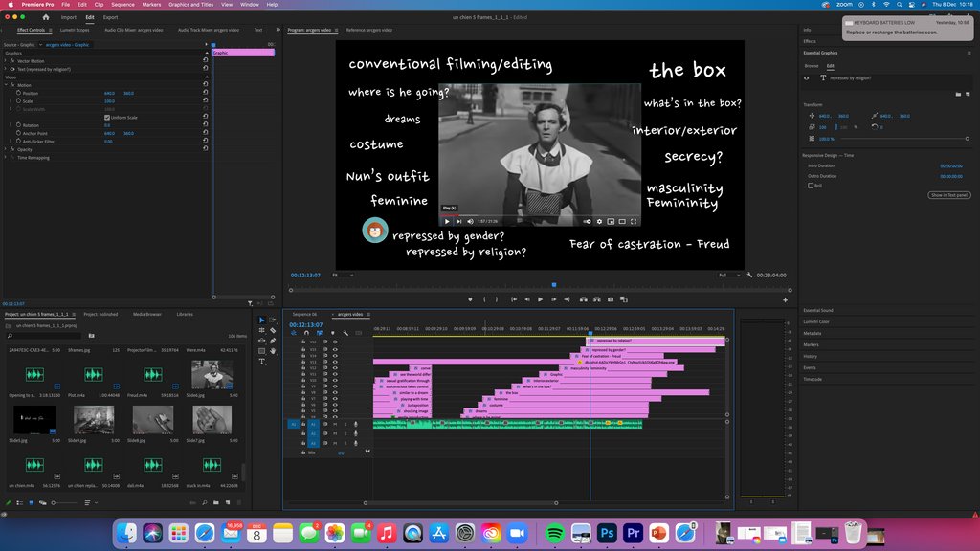The height and width of the screenshot is (551, 980).
Task: Play the sequence in Program monitor
Action: tap(540, 299)
